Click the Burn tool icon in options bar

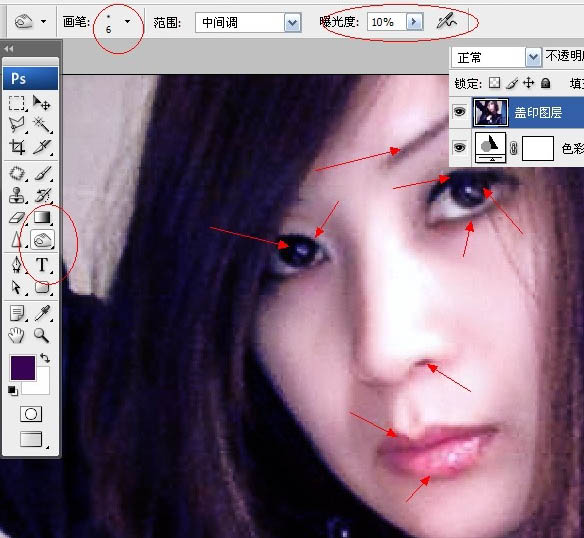(23, 22)
